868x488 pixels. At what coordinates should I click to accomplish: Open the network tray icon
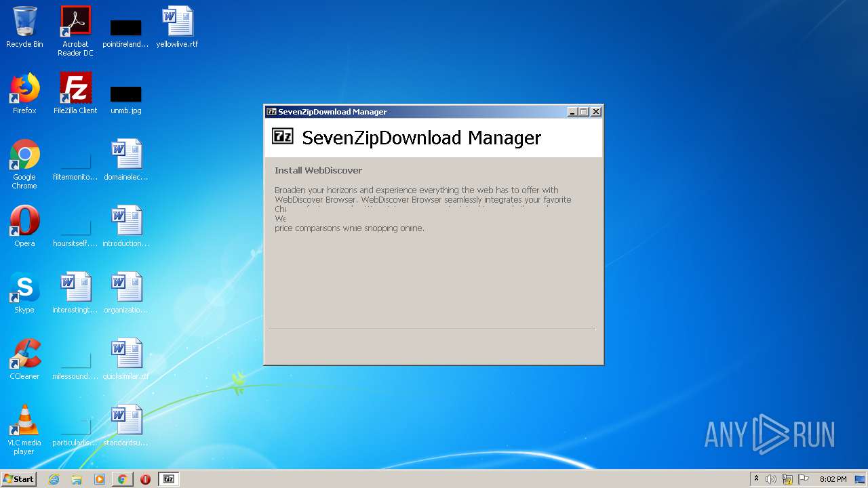point(787,479)
